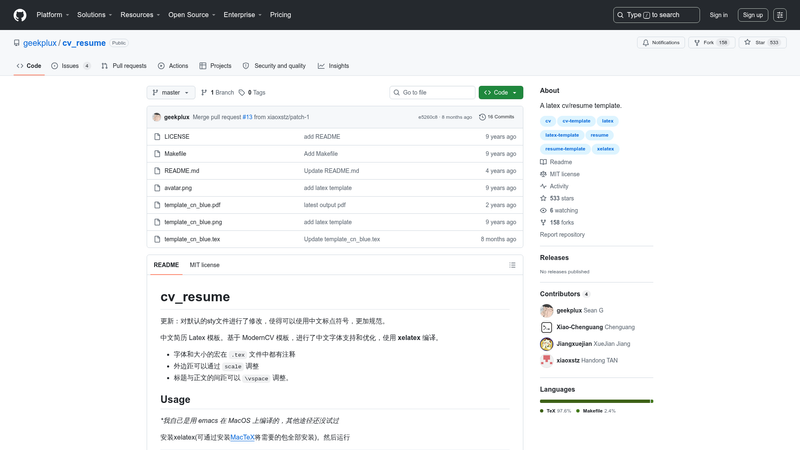Open the cv_resume repository name link
The width and height of the screenshot is (800, 450).
pos(84,43)
